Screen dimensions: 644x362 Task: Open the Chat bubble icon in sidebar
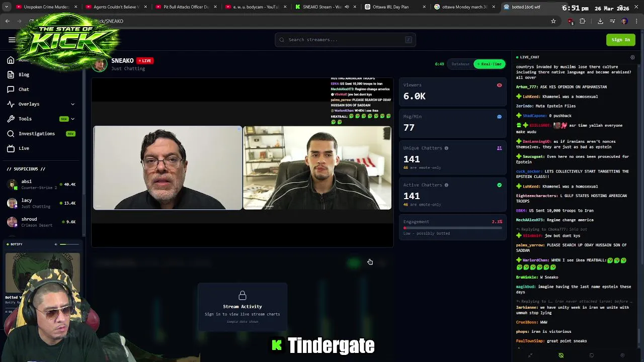point(11,89)
